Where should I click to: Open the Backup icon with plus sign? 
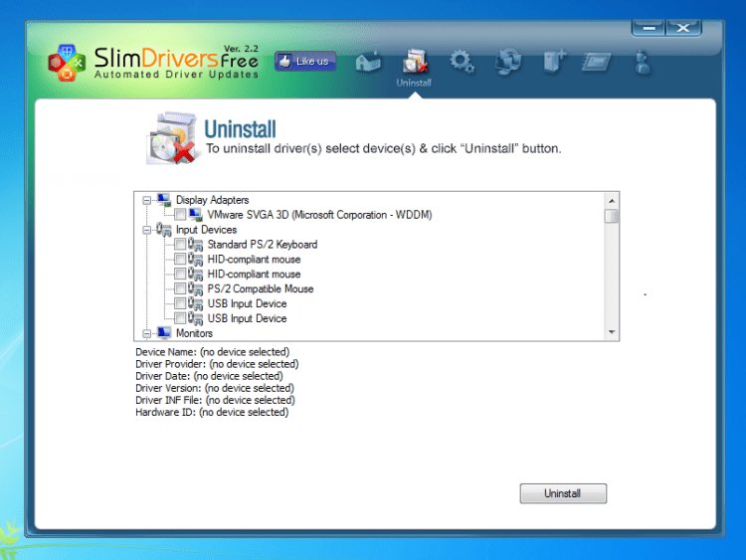(x=554, y=62)
